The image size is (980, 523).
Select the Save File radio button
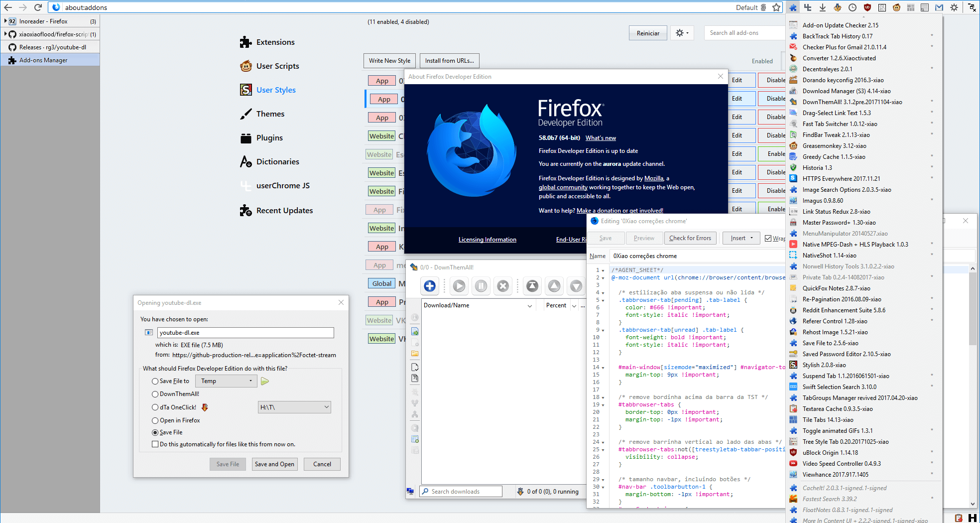[155, 432]
